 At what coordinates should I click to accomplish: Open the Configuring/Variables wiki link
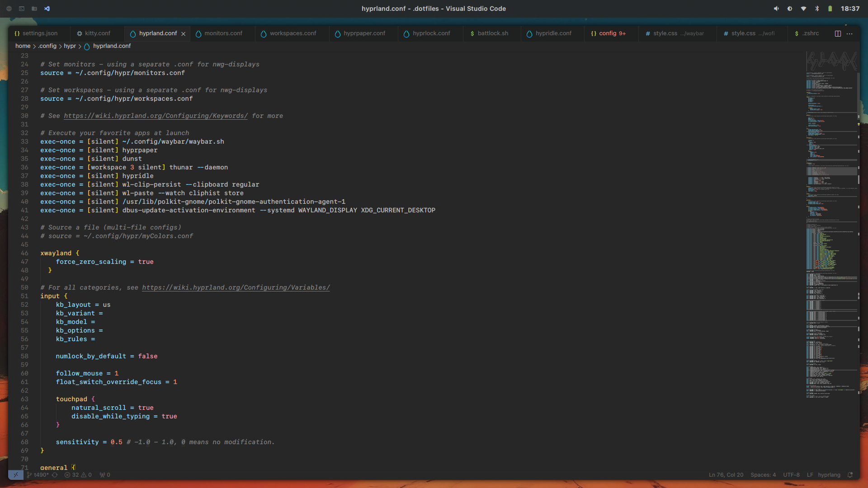pos(236,287)
